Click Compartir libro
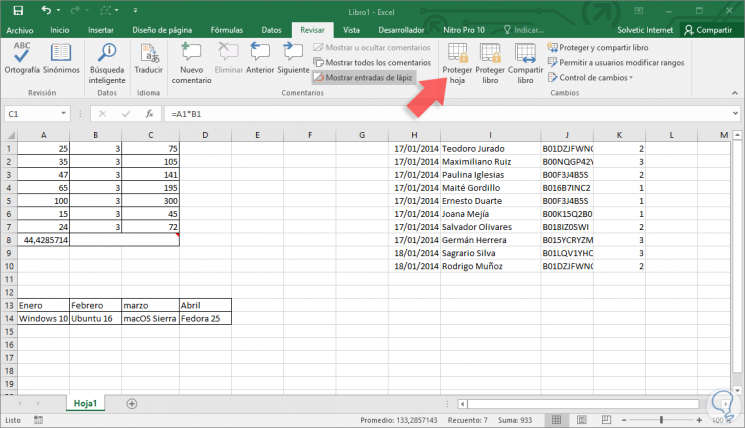745x428 pixels. click(x=525, y=63)
